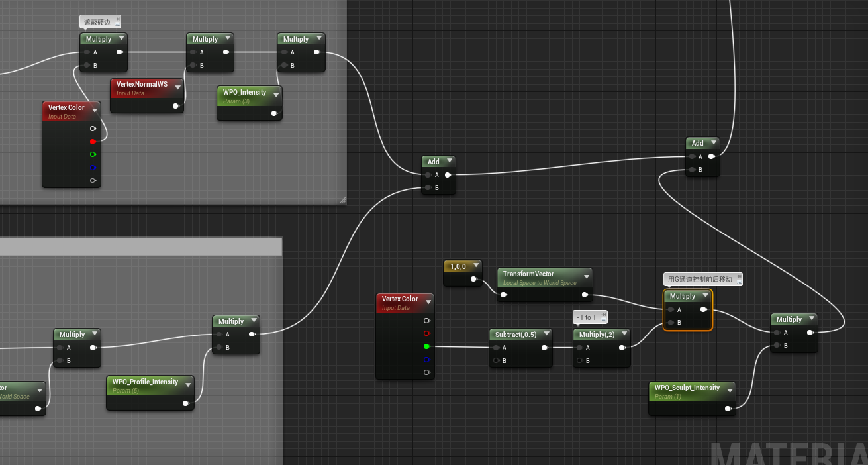Click the 遮蔽硬边 comment text
This screenshot has height=465, width=868.
[x=97, y=23]
